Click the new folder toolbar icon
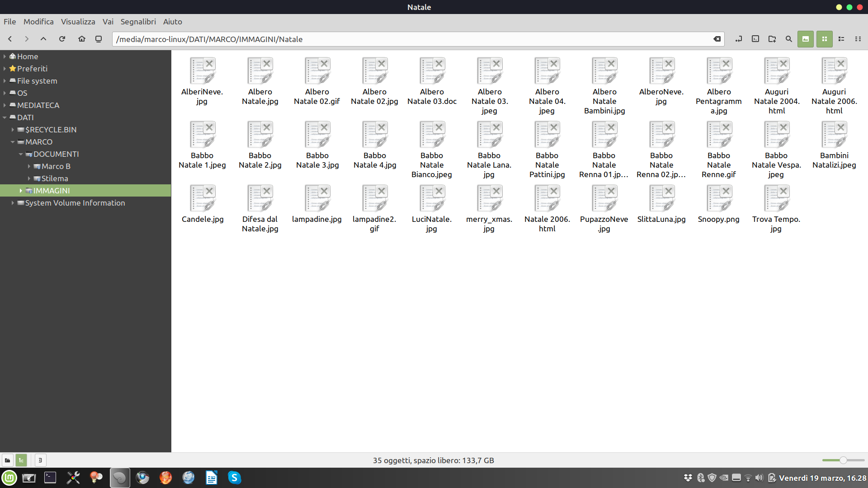The image size is (868, 488). 772,39
